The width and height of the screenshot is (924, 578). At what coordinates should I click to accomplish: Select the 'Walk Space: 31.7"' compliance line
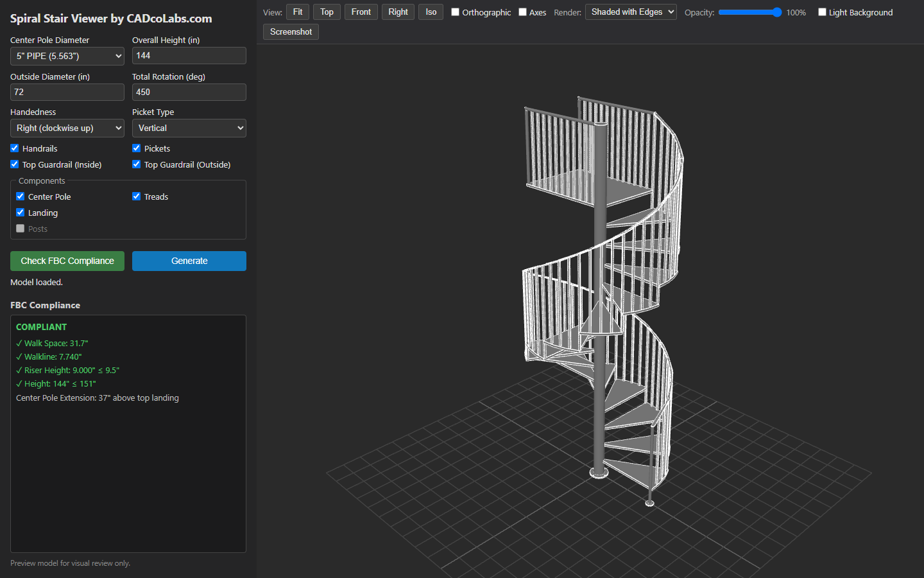click(x=52, y=343)
